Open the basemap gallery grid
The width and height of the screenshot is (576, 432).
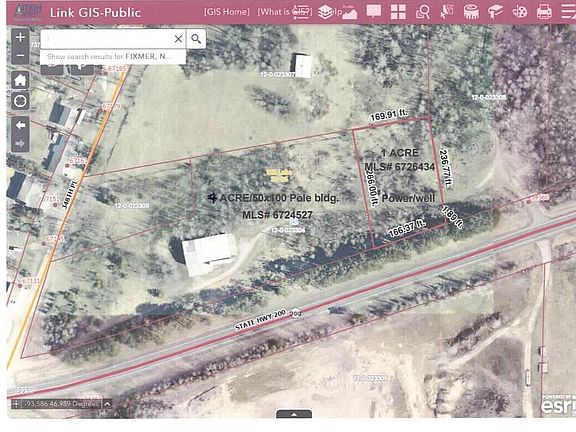398,12
